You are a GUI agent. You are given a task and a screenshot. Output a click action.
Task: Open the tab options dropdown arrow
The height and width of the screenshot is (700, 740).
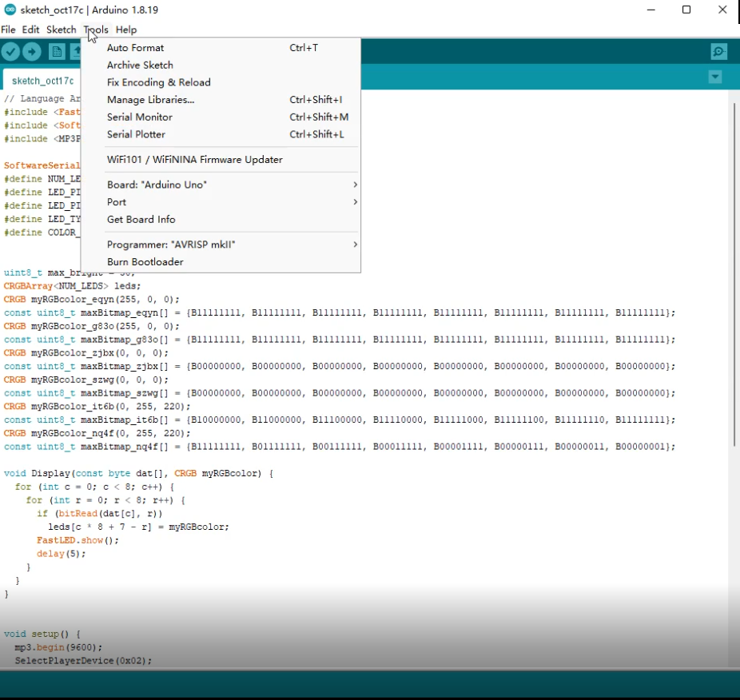tap(715, 77)
